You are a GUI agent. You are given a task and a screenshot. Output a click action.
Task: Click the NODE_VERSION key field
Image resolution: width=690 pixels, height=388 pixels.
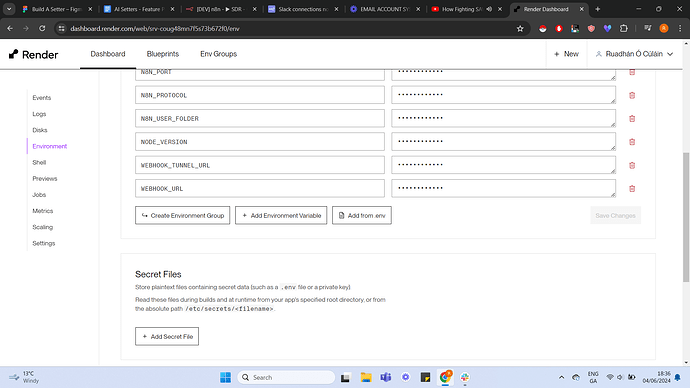coord(260,142)
